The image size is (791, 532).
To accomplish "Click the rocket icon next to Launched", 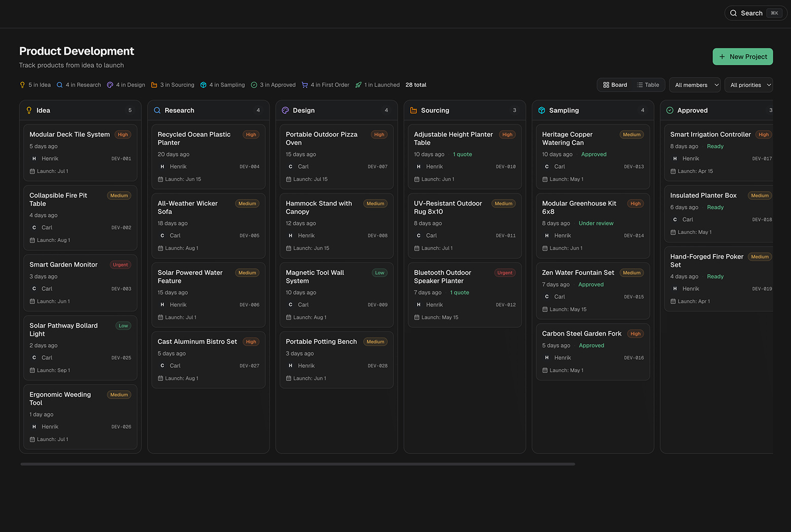I will [359, 85].
